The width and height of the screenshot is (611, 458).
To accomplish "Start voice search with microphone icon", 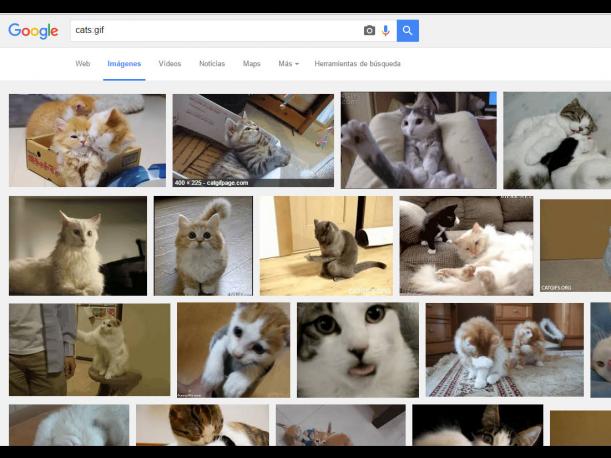I will tap(385, 30).
